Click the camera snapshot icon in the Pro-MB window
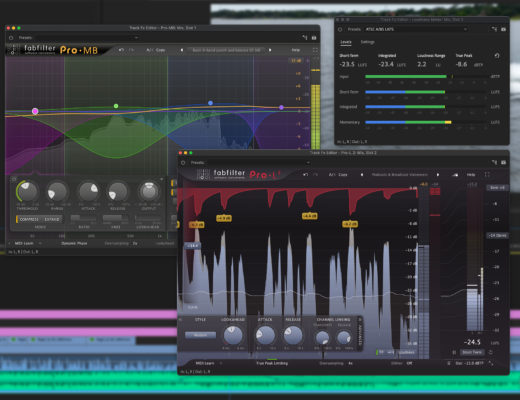The width and height of the screenshot is (520, 400). point(314,38)
